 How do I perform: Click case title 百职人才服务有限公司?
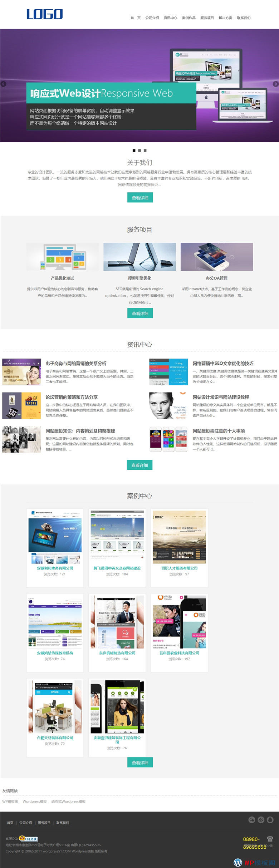180,568
